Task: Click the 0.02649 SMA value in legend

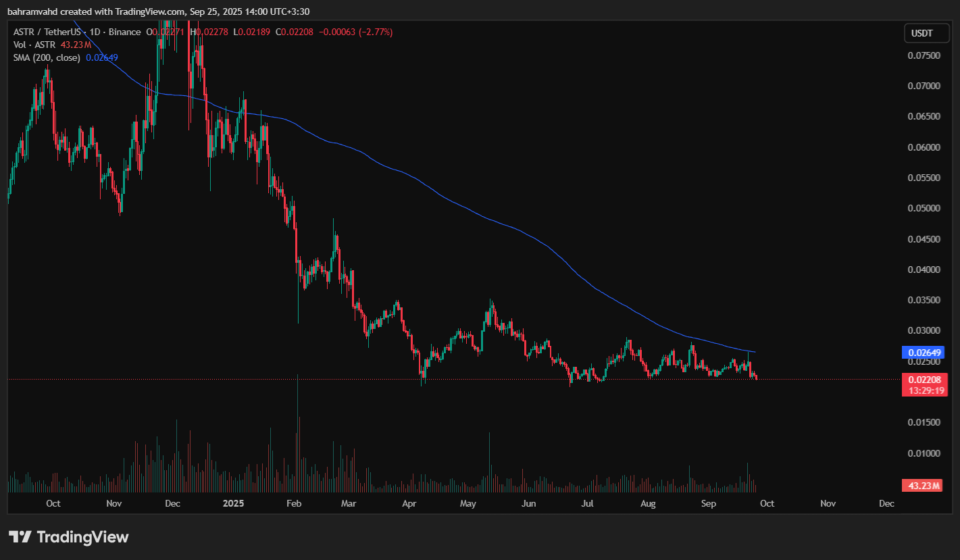Action: click(101, 58)
